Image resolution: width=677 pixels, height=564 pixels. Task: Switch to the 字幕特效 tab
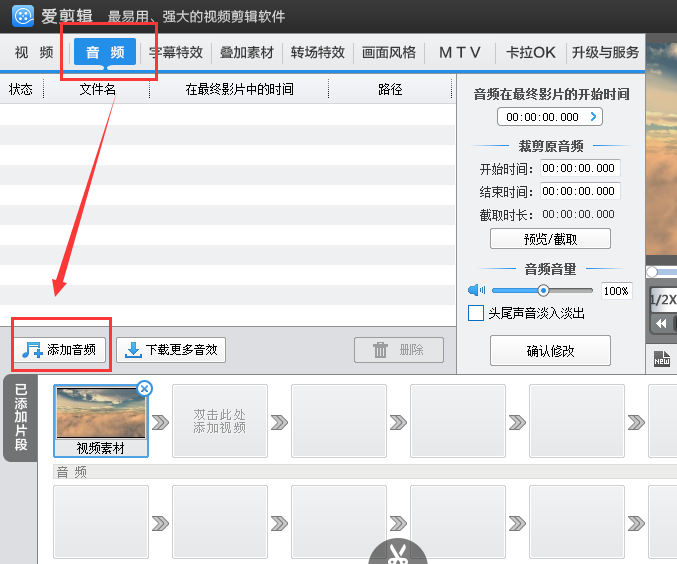click(176, 52)
